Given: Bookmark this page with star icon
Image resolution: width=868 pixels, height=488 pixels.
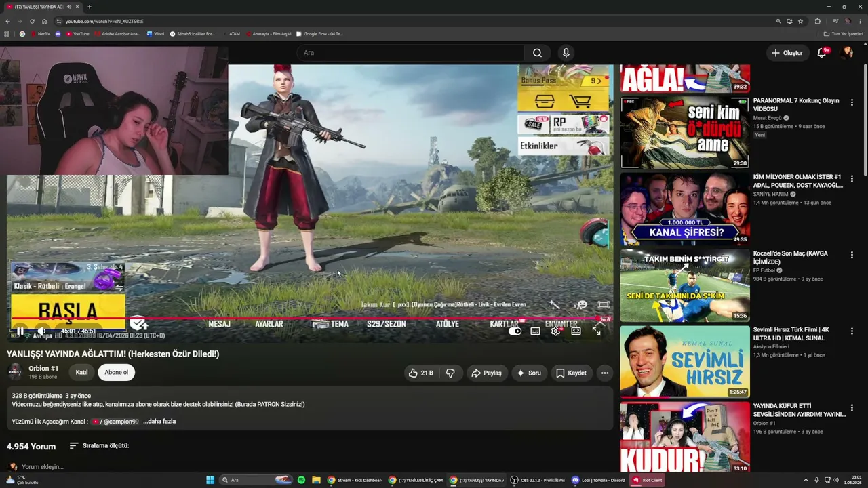Looking at the screenshot, I should point(800,21).
